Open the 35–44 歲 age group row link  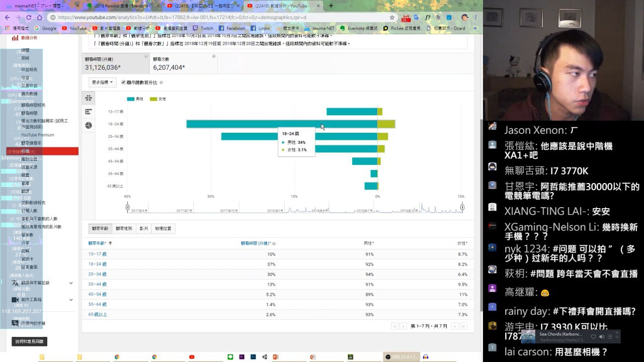pyautogui.click(x=98, y=284)
